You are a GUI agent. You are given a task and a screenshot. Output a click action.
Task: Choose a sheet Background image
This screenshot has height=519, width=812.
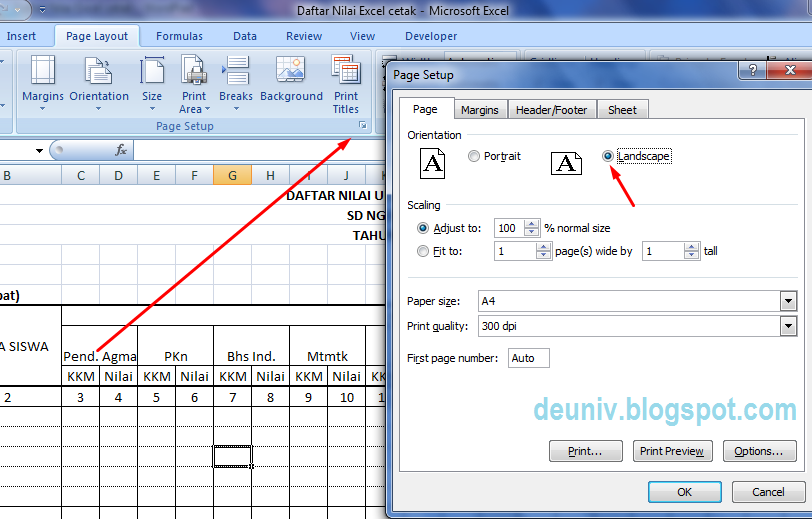click(x=291, y=80)
